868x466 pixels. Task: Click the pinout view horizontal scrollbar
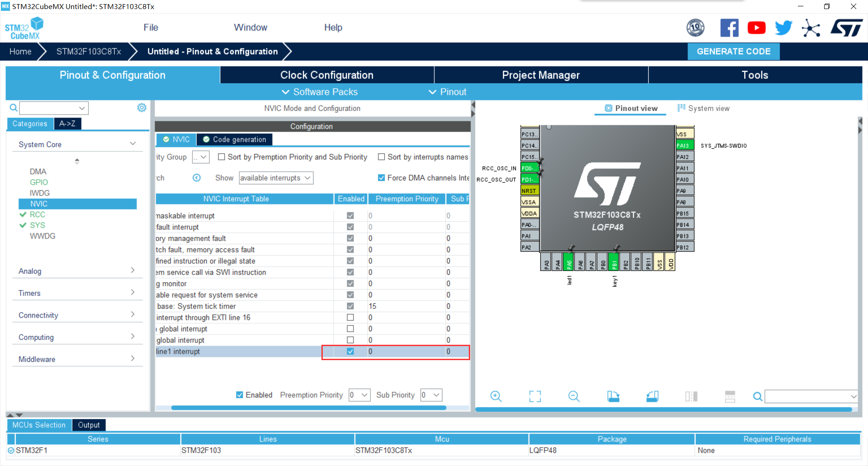pos(663,409)
